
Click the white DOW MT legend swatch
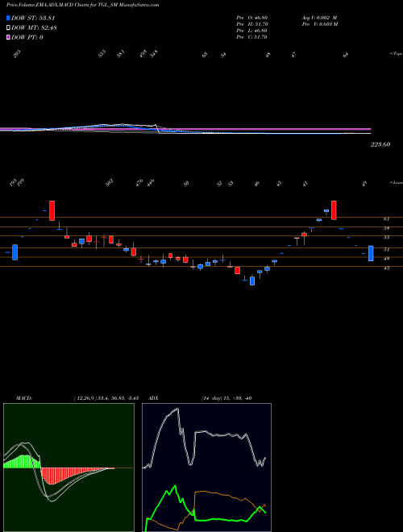9,27
